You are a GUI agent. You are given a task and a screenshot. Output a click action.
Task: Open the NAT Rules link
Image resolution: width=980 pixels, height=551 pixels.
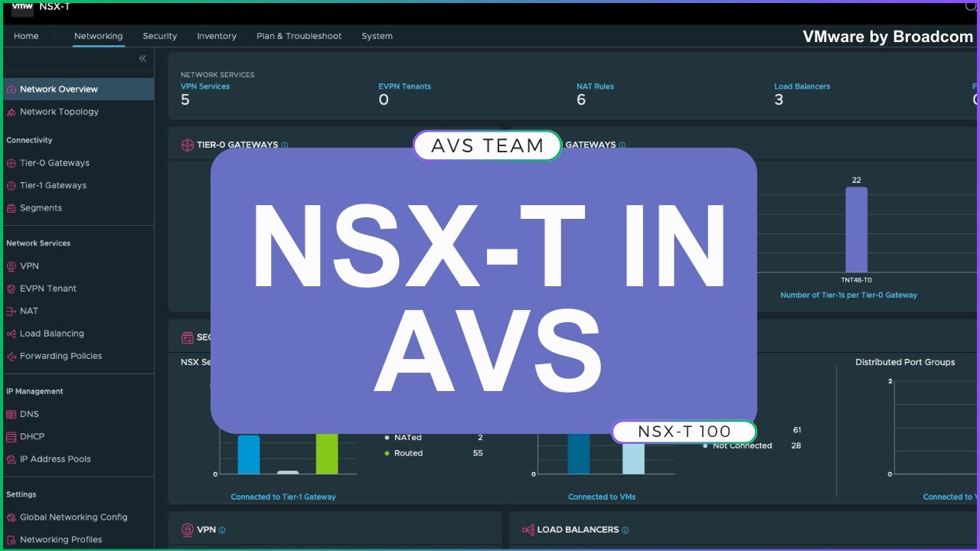point(595,86)
